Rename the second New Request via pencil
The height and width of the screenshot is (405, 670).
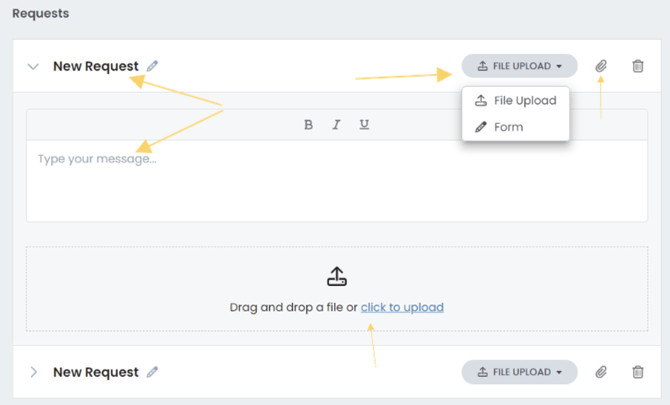[x=153, y=372]
